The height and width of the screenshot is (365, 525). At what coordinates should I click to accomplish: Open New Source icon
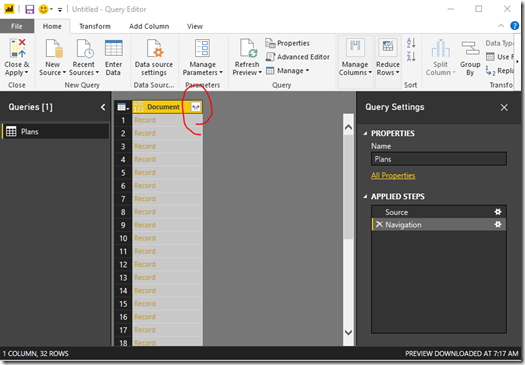[54, 48]
